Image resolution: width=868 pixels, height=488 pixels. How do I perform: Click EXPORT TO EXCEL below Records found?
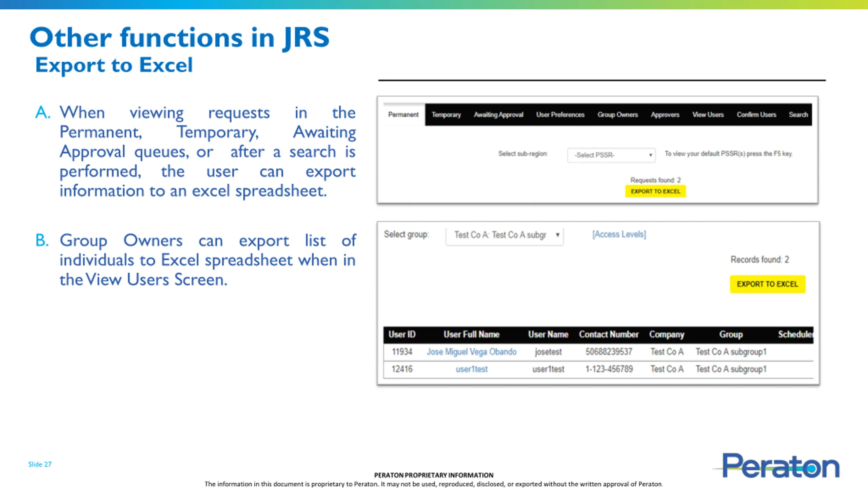click(767, 284)
